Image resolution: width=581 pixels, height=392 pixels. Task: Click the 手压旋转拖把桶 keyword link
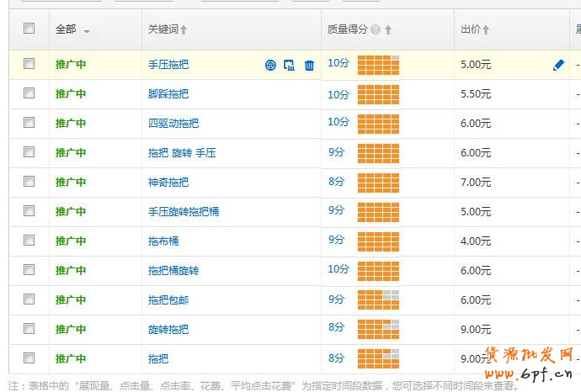pyautogui.click(x=184, y=211)
